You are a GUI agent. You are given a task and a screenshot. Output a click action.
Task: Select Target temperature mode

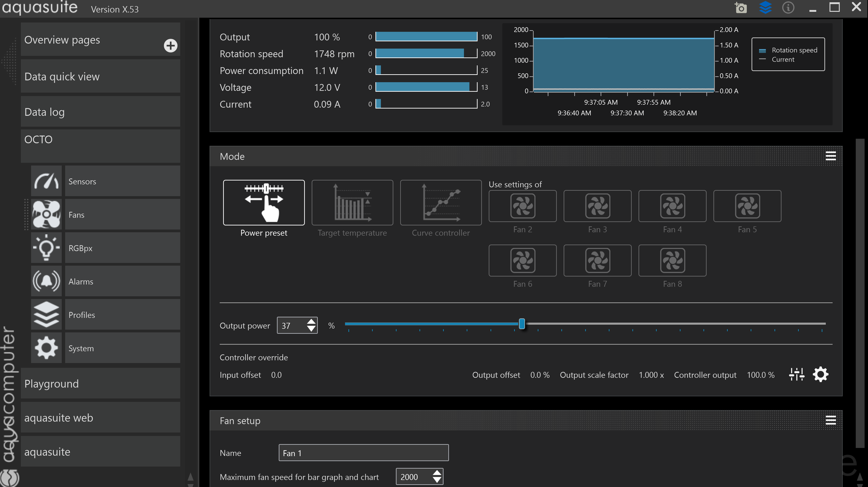(x=352, y=203)
